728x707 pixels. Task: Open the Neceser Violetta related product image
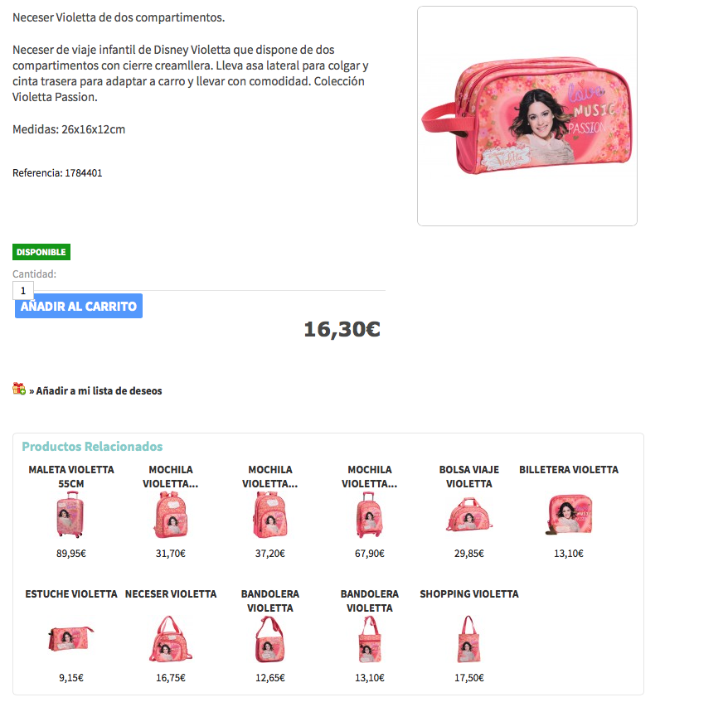[171, 639]
